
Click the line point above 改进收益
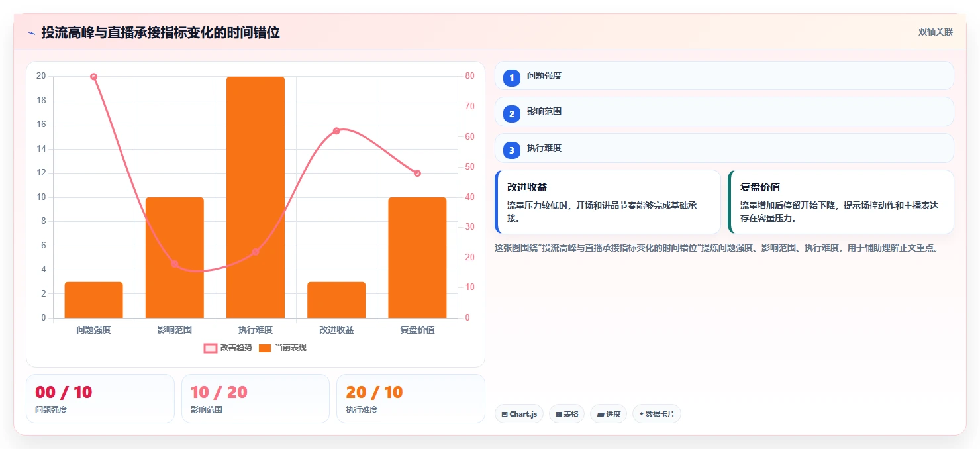tap(336, 131)
